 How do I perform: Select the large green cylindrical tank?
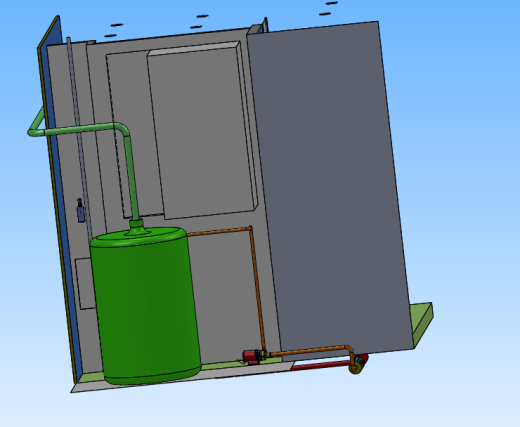[x=146, y=306]
